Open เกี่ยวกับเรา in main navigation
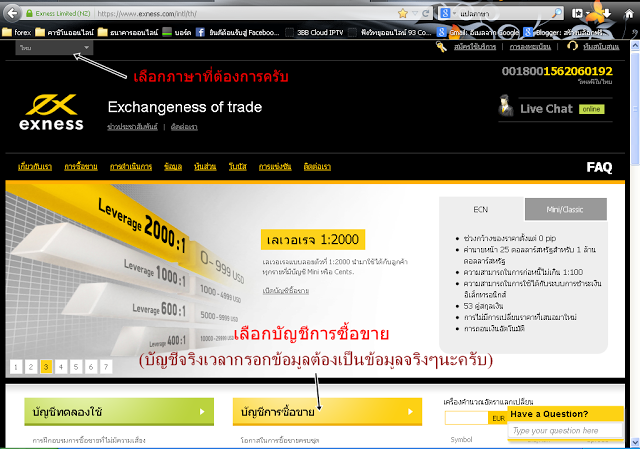The width and height of the screenshot is (640, 449). pos(35,167)
